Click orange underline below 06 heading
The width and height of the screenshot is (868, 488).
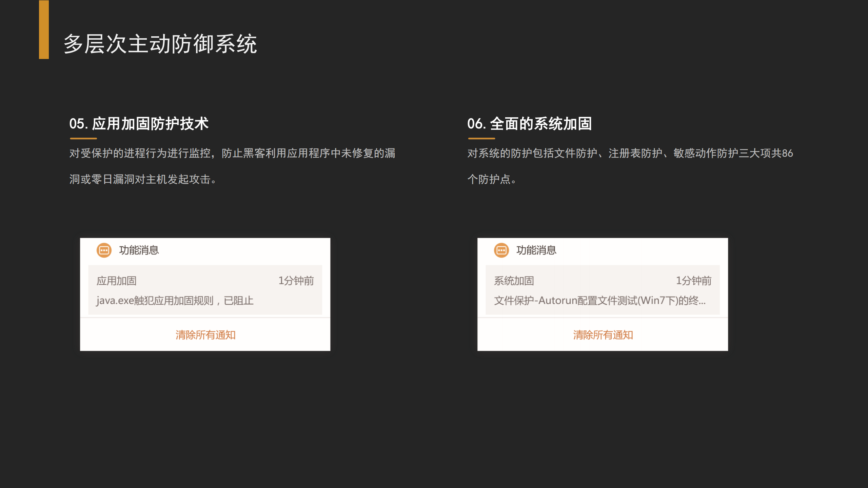(481, 138)
